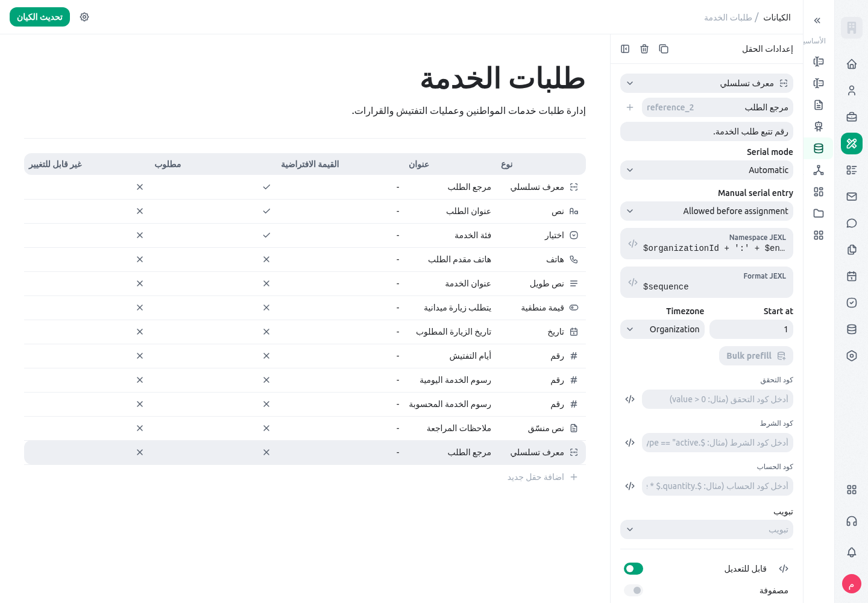Screen dimensions: 868x603
Task: Click the Bulk prefill button
Action: tap(756, 356)
